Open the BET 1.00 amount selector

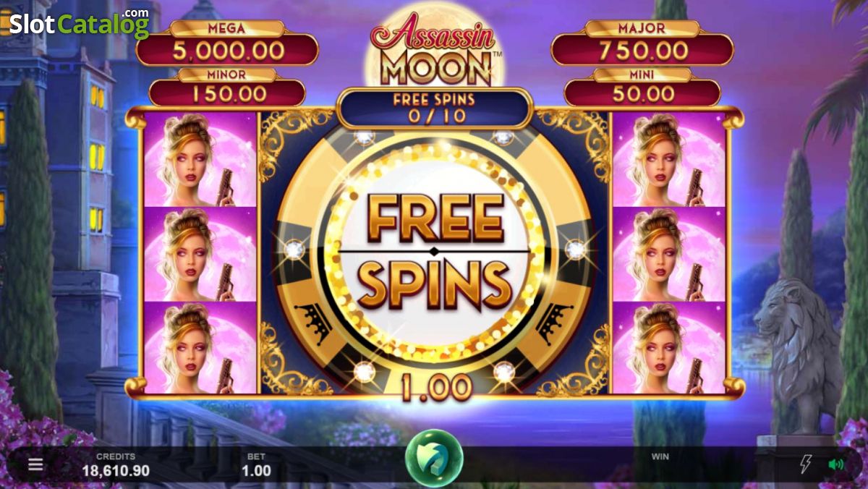(x=256, y=465)
